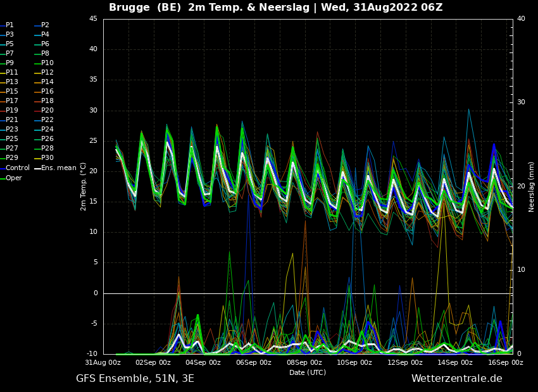Click the 45 temperature axis value
Image resolution: width=538 pixels, height=392 pixels.
tap(93, 19)
